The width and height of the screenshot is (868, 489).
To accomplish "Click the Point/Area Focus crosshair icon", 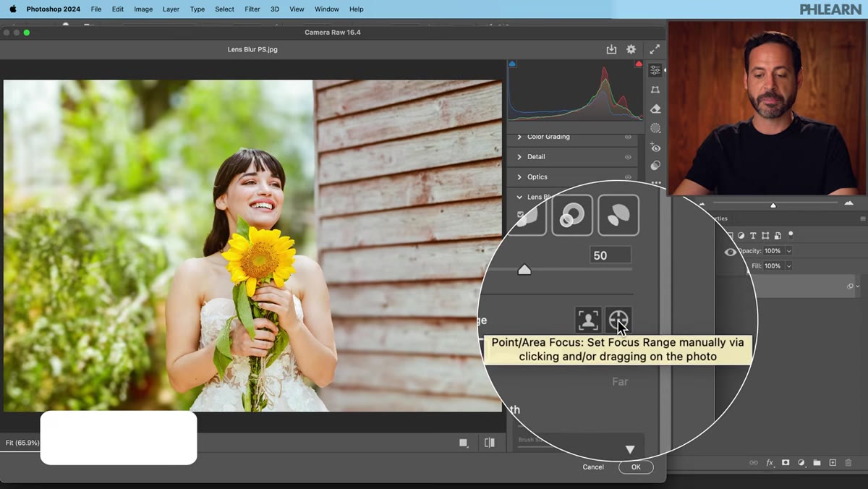I will 618,319.
